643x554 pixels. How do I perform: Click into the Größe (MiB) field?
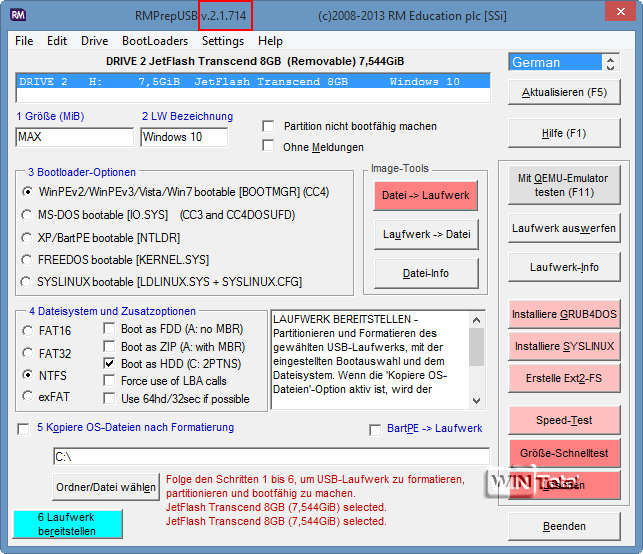coord(75,137)
